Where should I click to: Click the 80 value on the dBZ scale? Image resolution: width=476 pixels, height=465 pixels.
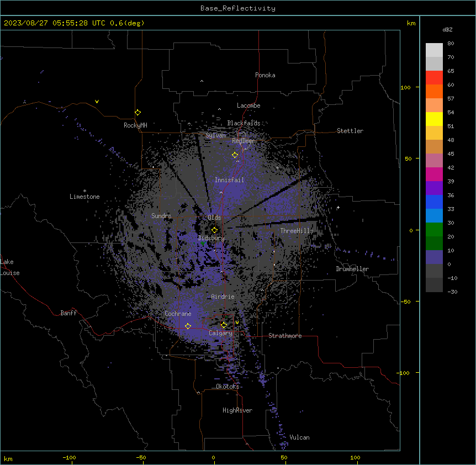tap(451, 44)
